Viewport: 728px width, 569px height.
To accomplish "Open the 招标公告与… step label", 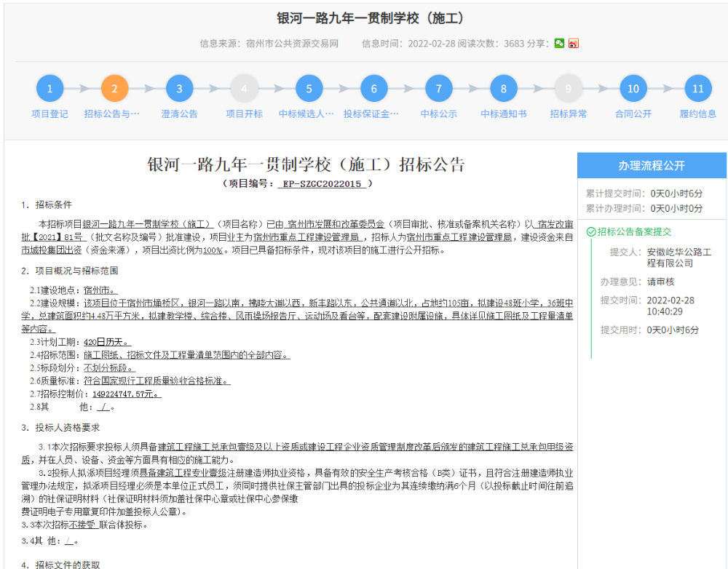I will pyautogui.click(x=111, y=114).
